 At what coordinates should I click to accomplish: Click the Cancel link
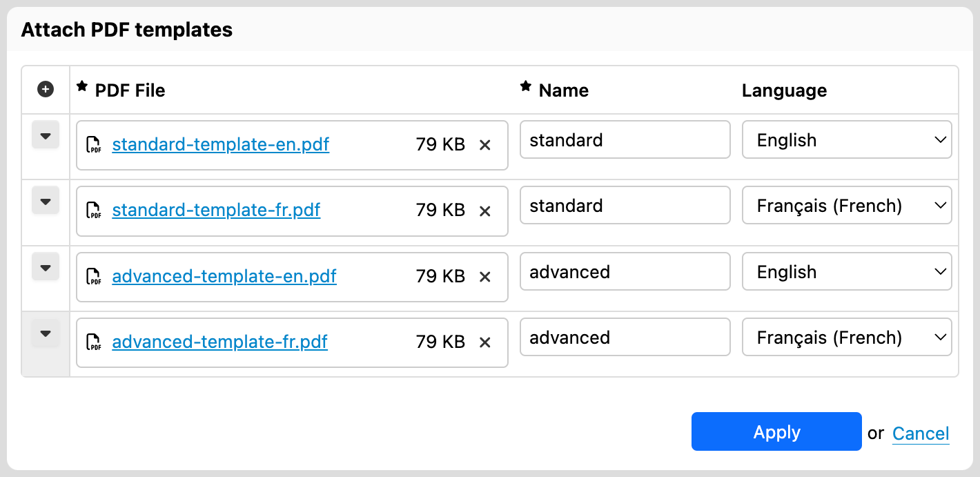[x=921, y=434]
